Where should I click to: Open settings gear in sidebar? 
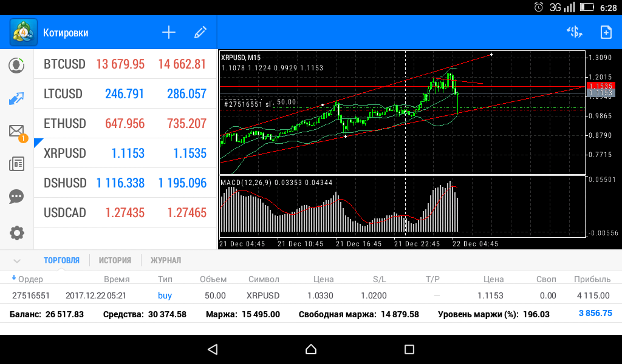pyautogui.click(x=16, y=233)
